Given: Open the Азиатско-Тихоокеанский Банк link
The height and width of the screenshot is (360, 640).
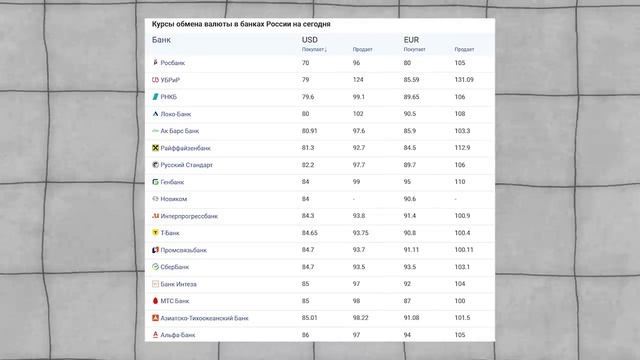Looking at the screenshot, I should coord(204,318).
